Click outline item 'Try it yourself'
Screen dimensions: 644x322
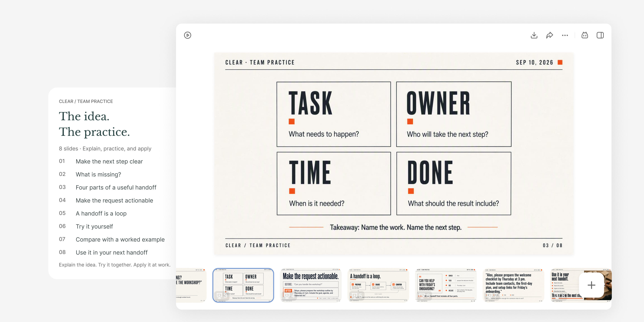click(94, 226)
